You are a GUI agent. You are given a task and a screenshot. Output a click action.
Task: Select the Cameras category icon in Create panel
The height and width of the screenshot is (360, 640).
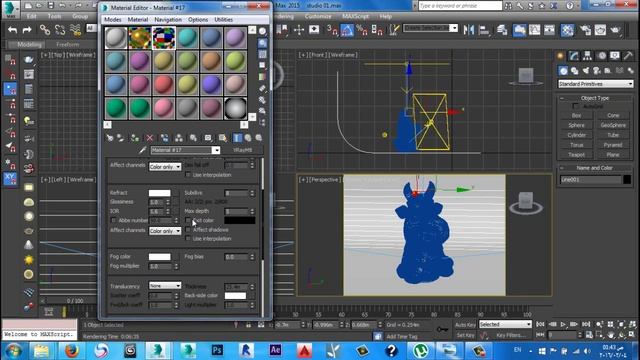597,71
